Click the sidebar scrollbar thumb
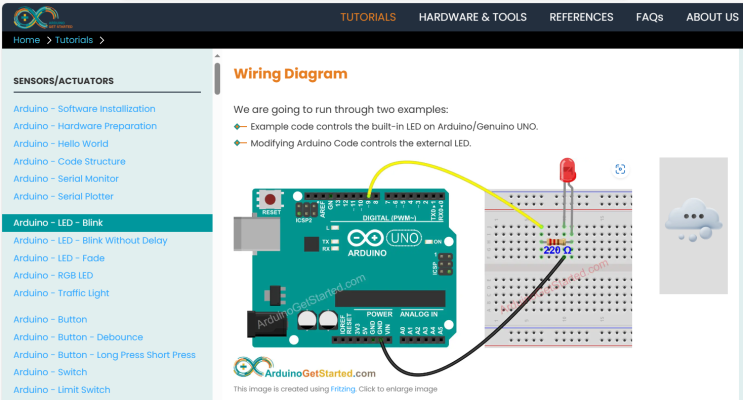The height and width of the screenshot is (400, 743). (217, 79)
